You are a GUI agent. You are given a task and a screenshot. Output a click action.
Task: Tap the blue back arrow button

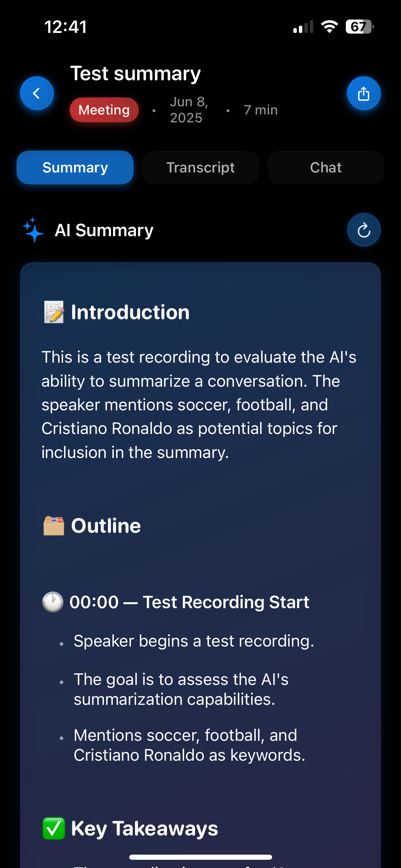pos(37,93)
